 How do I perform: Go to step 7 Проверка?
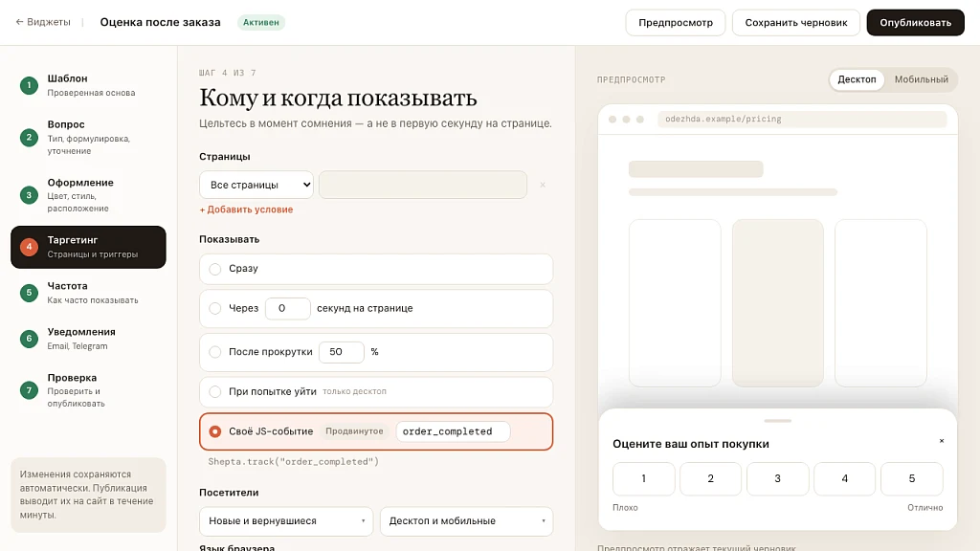pyautogui.click(x=88, y=390)
